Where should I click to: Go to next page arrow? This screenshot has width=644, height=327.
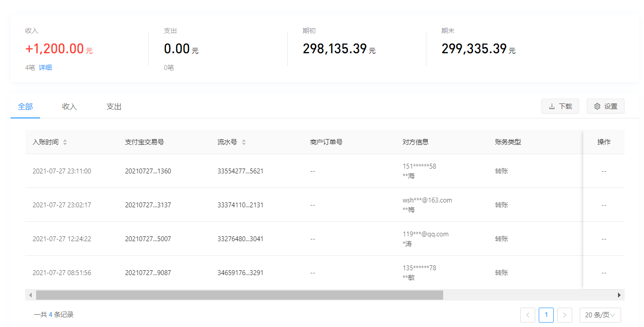tap(564, 315)
